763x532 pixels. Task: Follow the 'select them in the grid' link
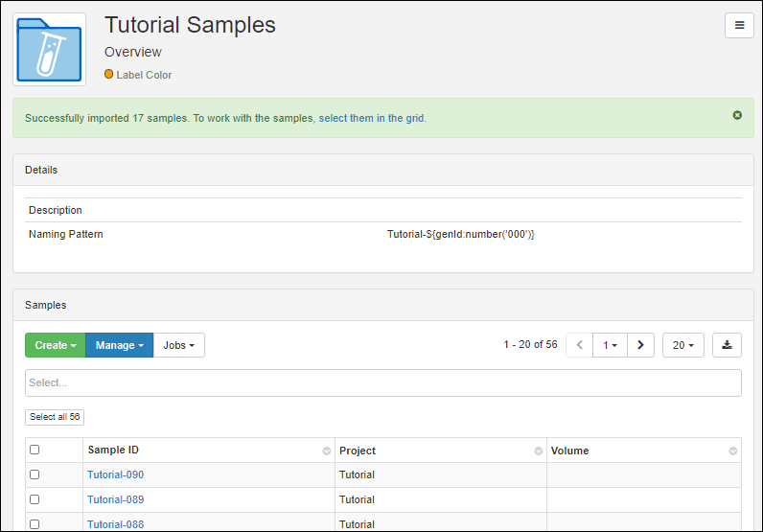coord(372,118)
